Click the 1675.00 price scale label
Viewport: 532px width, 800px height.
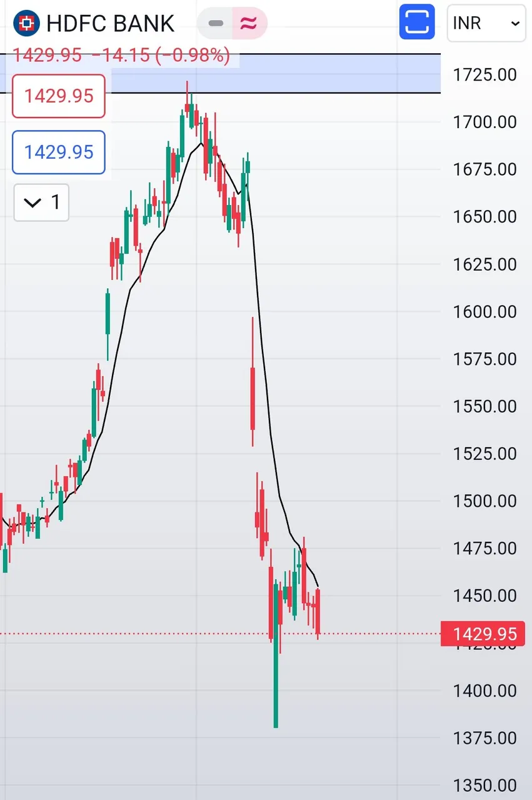(x=484, y=169)
